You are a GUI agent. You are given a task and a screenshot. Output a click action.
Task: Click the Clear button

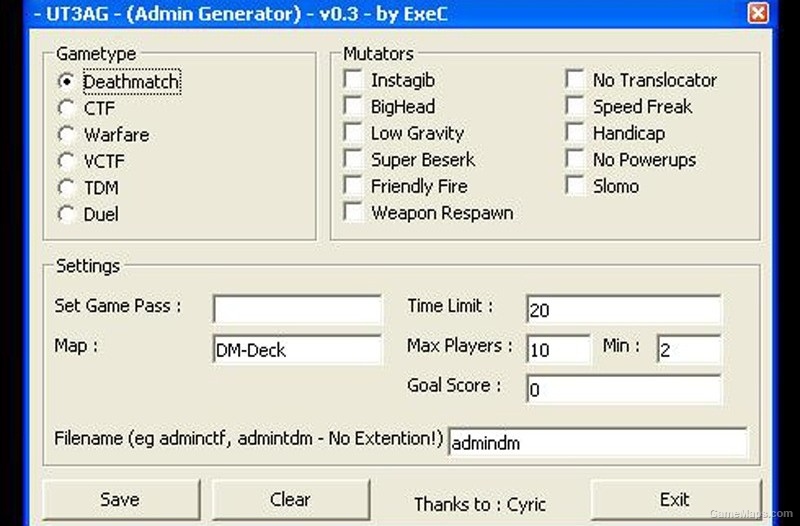click(290, 499)
